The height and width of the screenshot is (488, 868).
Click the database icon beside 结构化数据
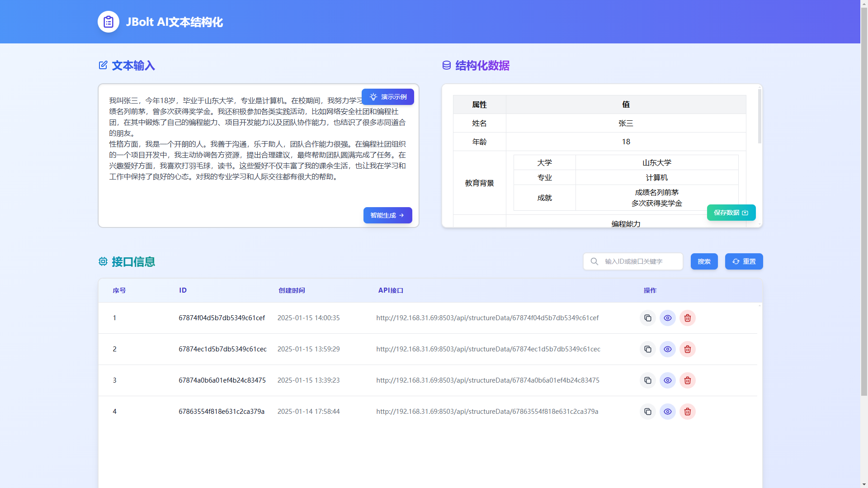(x=447, y=65)
